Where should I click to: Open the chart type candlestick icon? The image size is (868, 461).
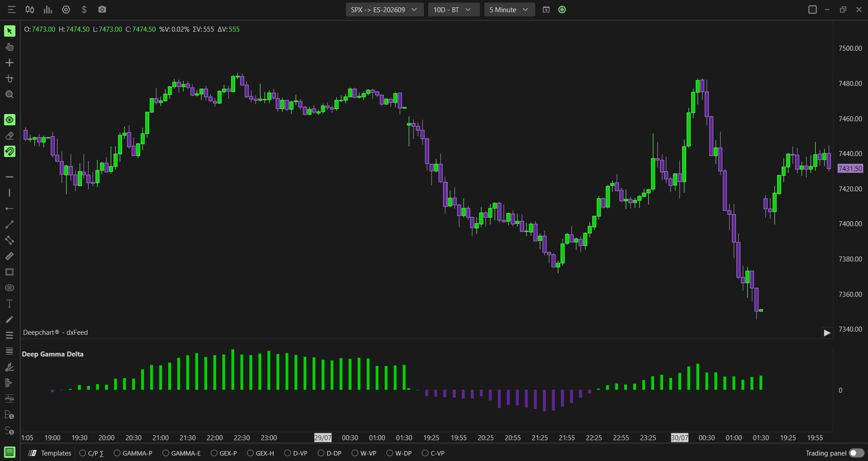30,10
